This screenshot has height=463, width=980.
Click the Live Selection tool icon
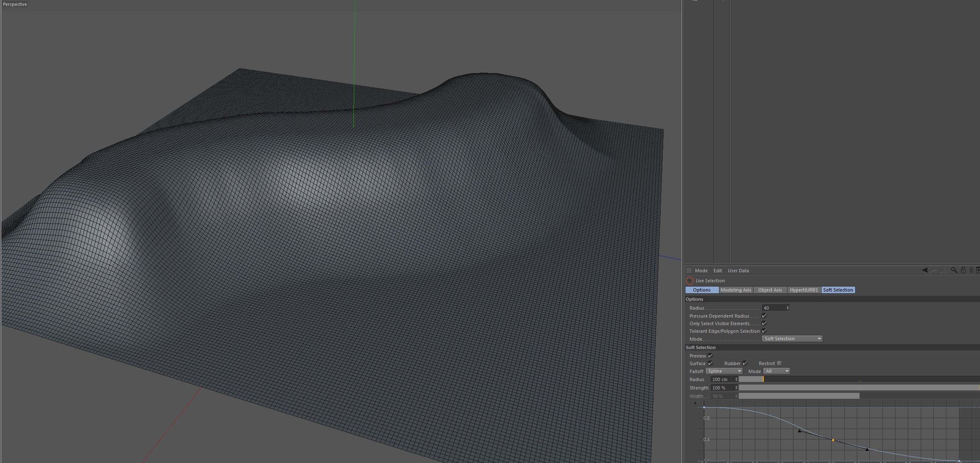click(x=690, y=281)
